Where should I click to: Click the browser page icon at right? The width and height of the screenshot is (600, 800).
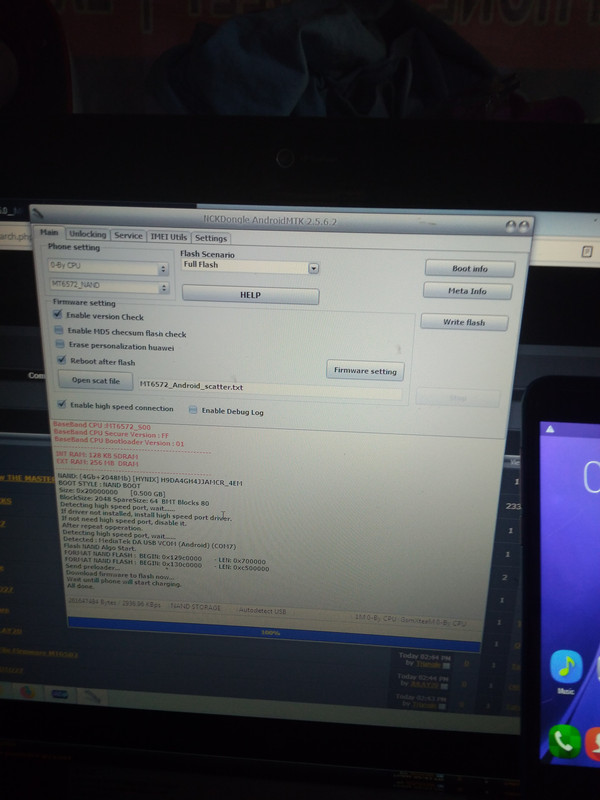(587, 251)
